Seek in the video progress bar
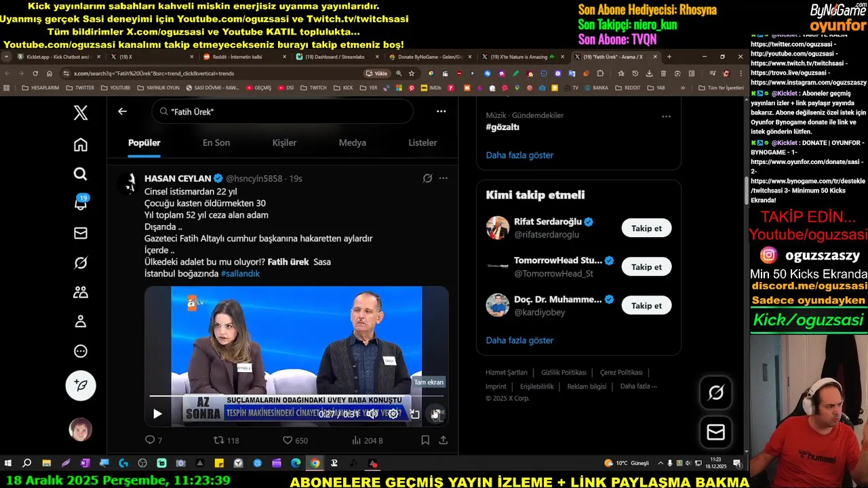 tap(296, 396)
